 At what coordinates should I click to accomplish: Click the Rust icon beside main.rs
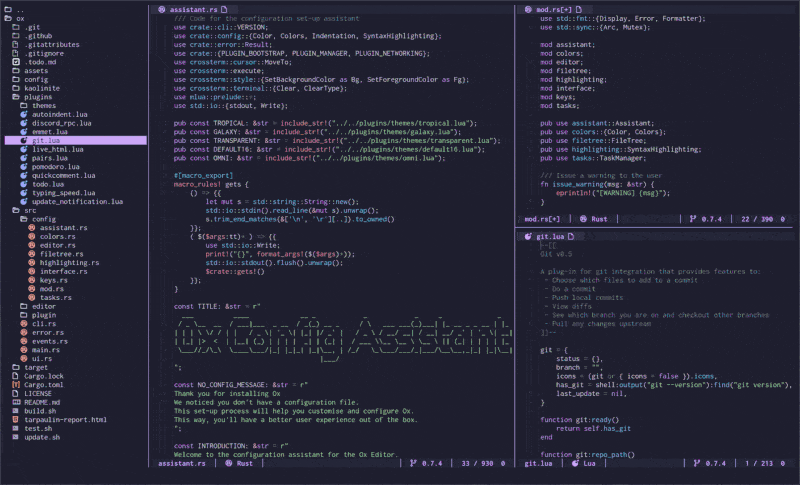pyautogui.click(x=23, y=350)
